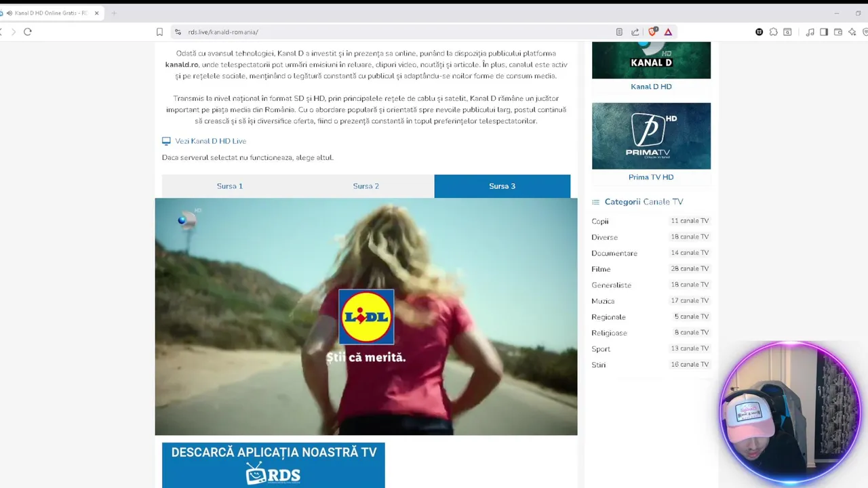Click Descarcă Aplicația Noastră TV banner

tap(273, 465)
